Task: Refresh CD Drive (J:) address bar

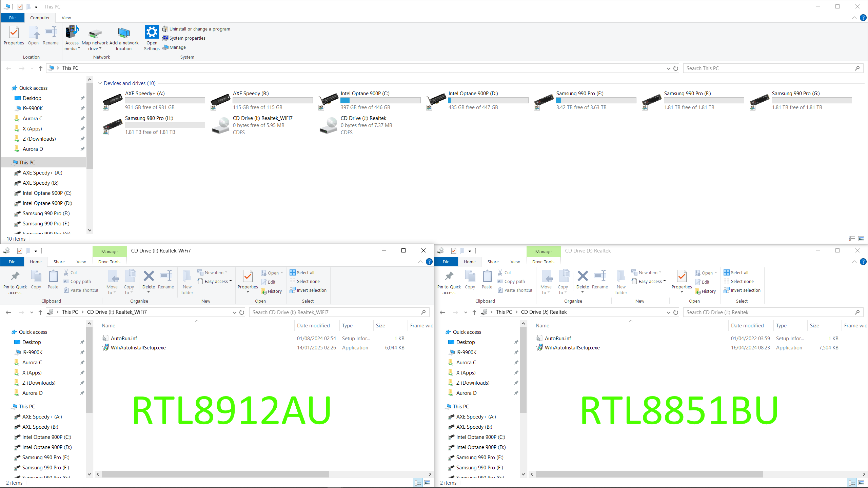Action: click(x=676, y=312)
